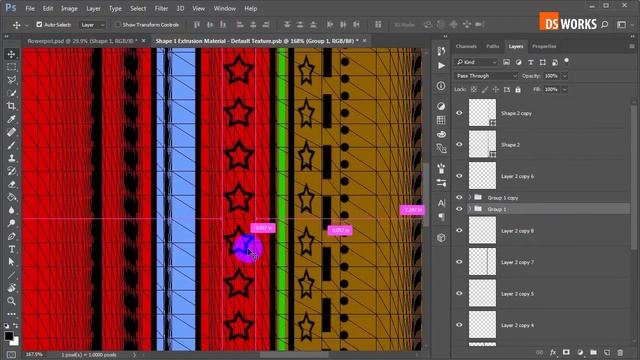Select the Eraser tool
This screenshot has width=640, height=360.
[x=11, y=184]
